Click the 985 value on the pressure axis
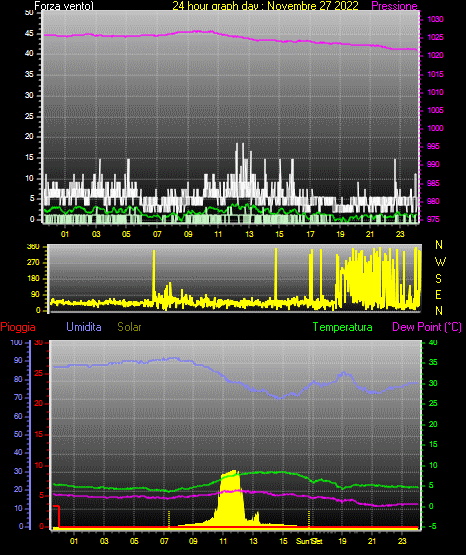The width and height of the screenshot is (466, 555). 433,183
